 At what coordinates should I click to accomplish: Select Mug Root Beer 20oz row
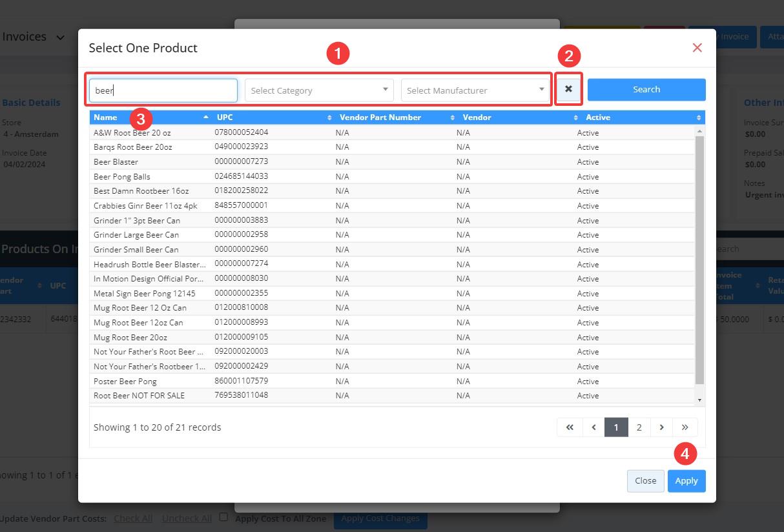point(392,337)
